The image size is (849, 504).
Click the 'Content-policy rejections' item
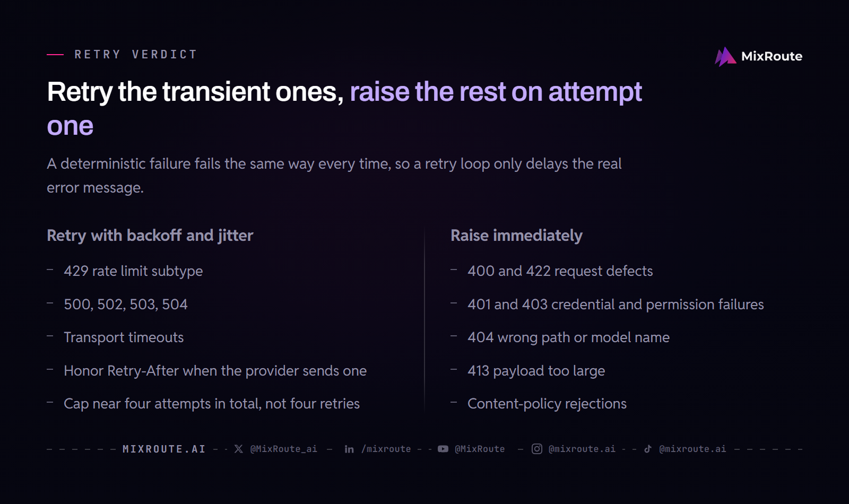547,403
